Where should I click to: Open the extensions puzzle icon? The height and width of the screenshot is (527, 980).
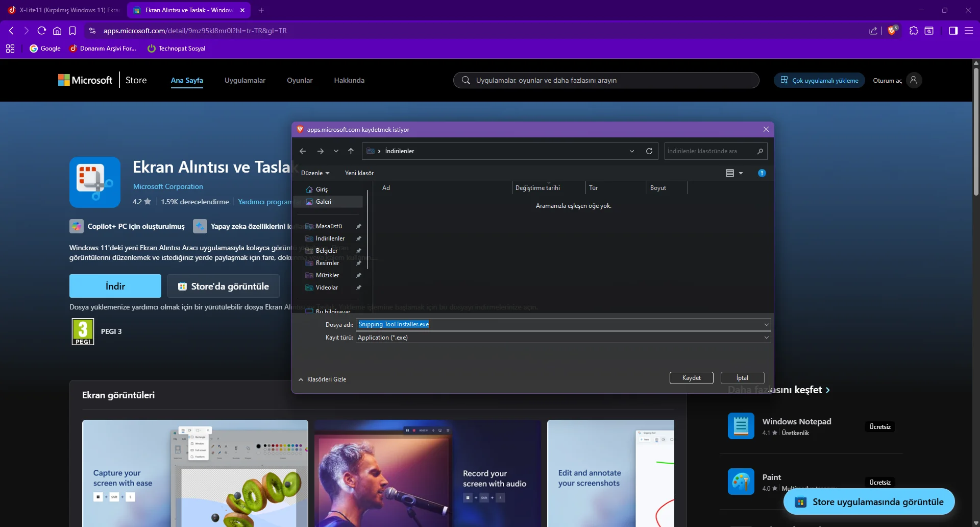914,31
